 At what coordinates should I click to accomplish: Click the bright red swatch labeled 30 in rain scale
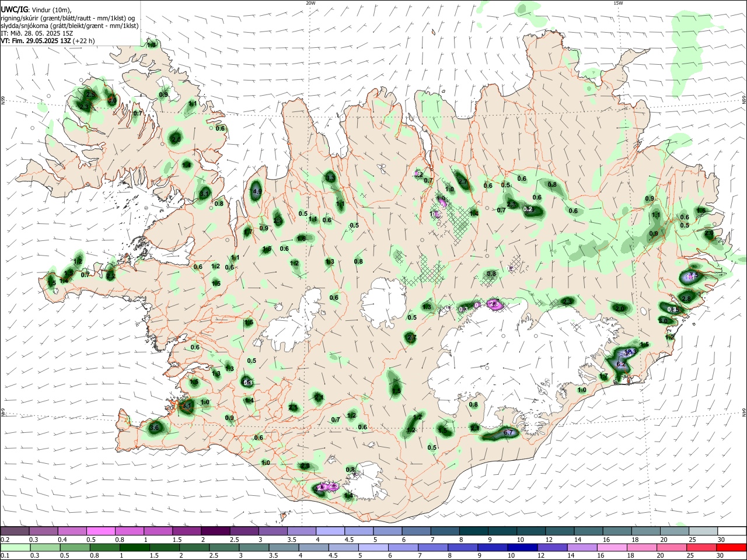(x=731, y=547)
